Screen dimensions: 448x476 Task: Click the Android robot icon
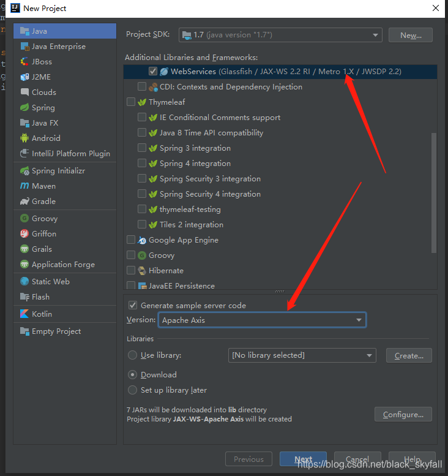click(24, 138)
